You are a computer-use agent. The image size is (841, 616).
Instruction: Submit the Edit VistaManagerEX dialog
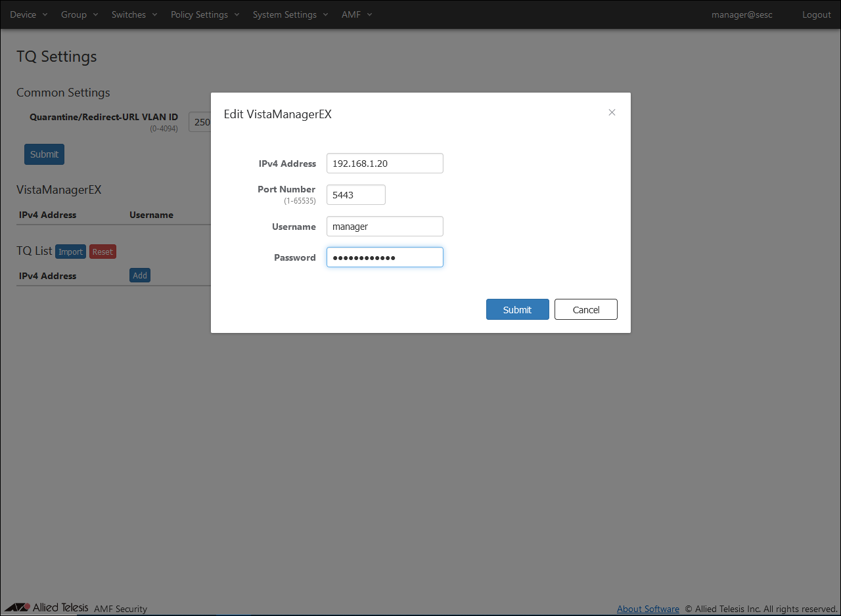coord(518,309)
